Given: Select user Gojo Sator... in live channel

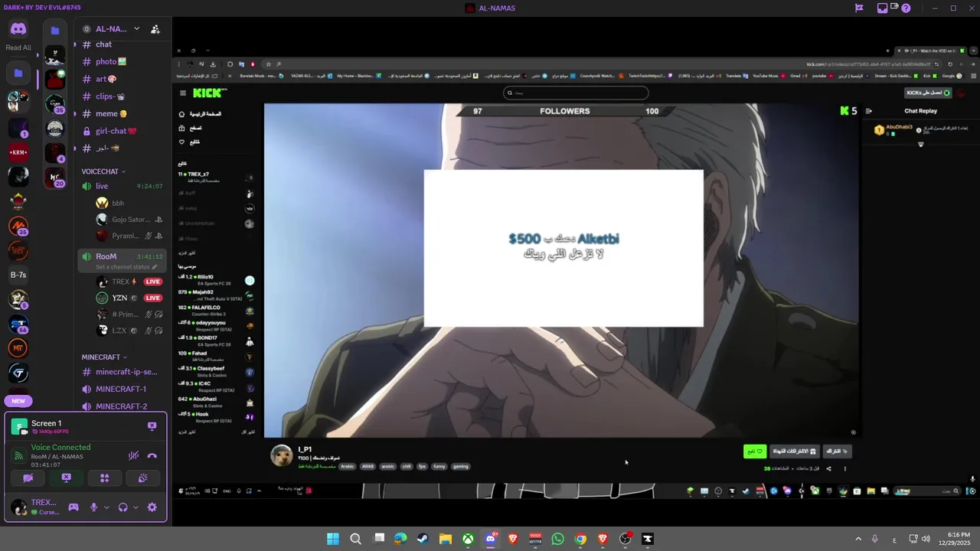Looking at the screenshot, I should point(130,220).
